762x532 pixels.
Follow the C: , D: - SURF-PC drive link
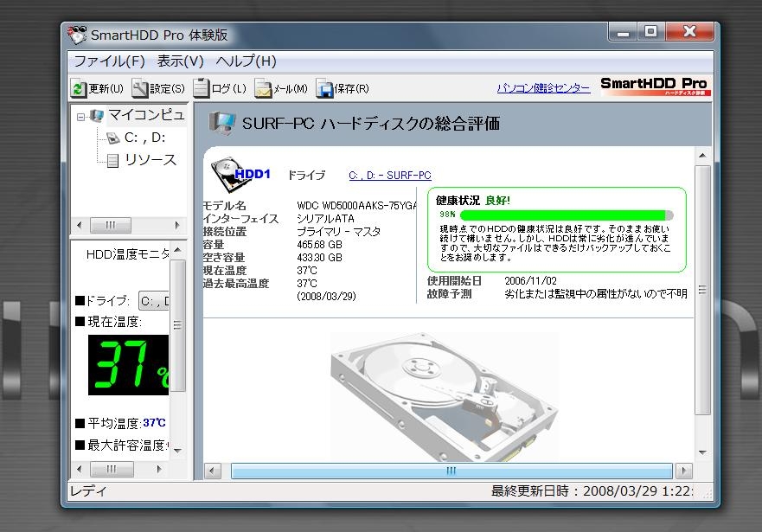pyautogui.click(x=390, y=176)
